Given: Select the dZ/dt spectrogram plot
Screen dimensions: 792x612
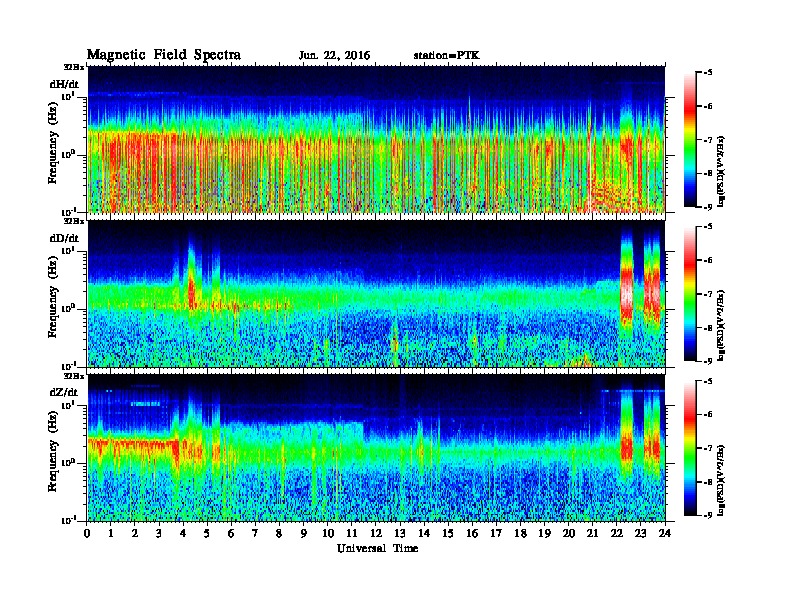Looking at the screenshot, I should click(x=377, y=448).
